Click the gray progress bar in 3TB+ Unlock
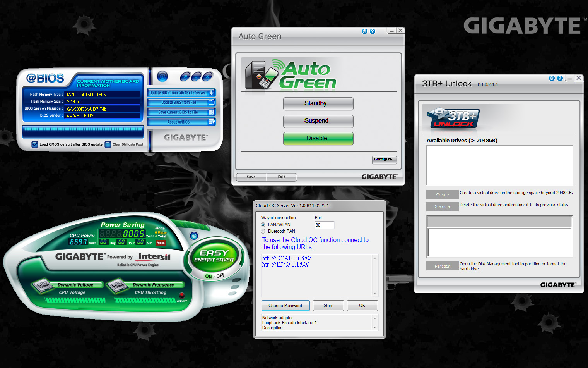The image size is (588, 368). tap(499, 222)
